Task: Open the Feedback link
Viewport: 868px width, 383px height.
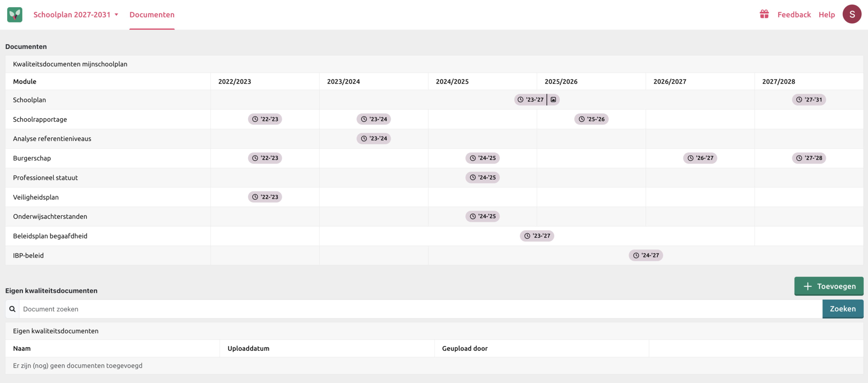Action: click(794, 14)
